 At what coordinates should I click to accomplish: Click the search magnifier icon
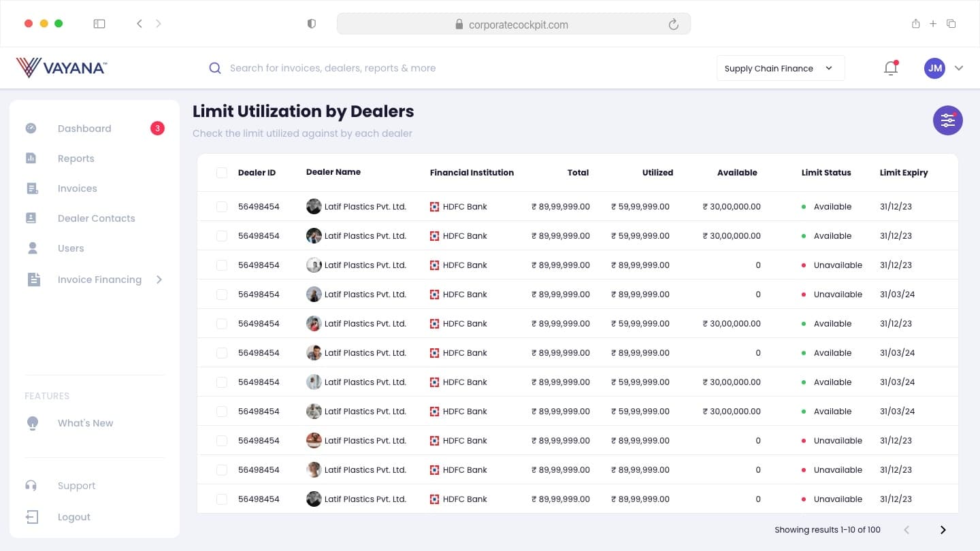pos(215,68)
